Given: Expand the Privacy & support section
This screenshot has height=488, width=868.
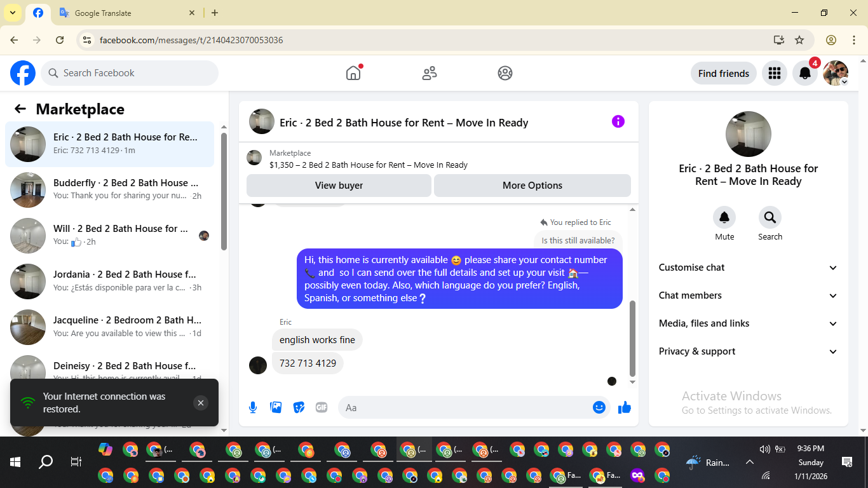Looking at the screenshot, I should 749,351.
